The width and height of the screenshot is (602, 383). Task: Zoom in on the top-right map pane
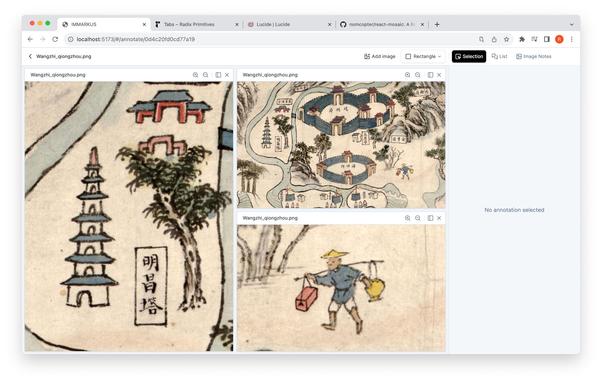click(407, 75)
